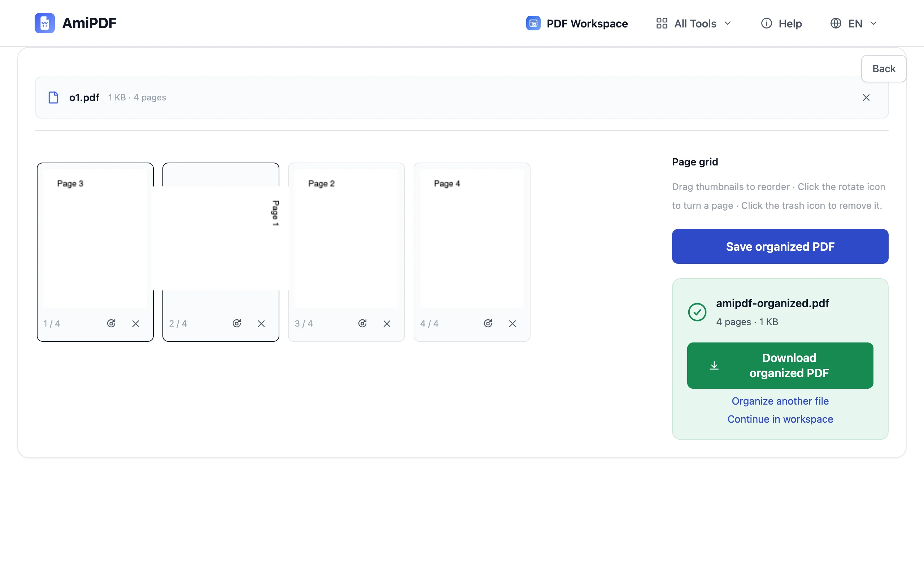Viewport: 924px width, 578px height.
Task: Rotate the page in slot 2 / 4
Action: point(237,323)
